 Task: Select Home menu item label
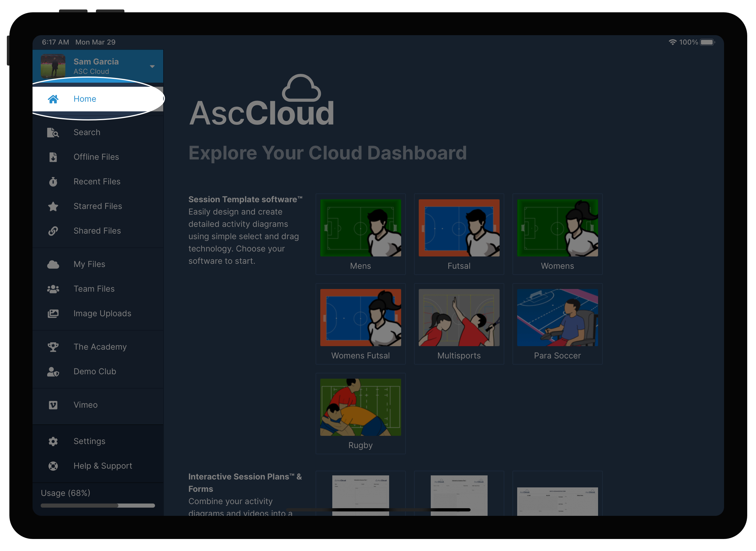[x=85, y=99]
